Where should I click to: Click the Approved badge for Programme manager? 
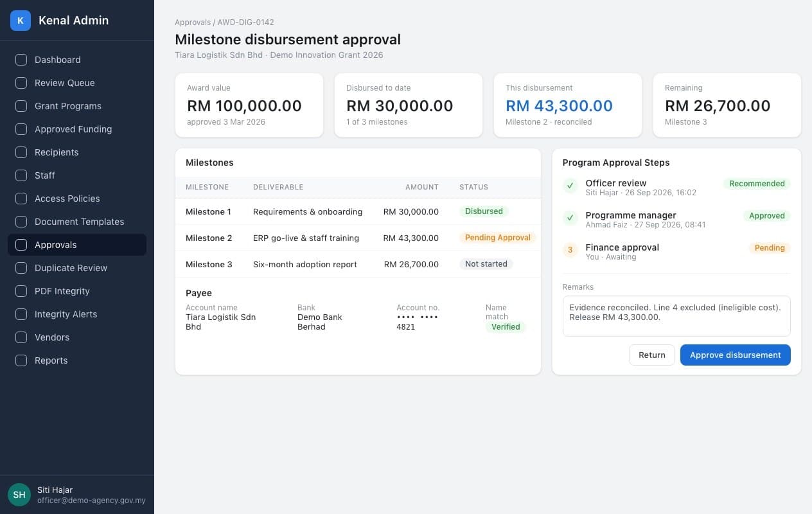767,215
